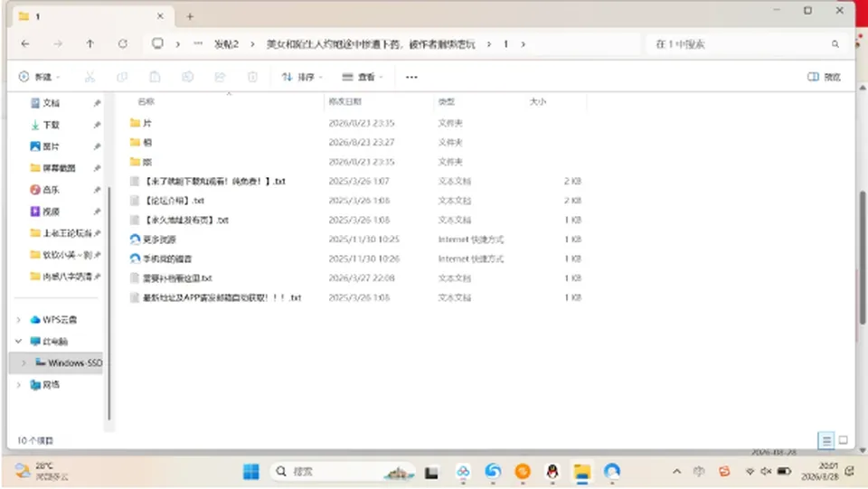Viewport: 868px width, 489px height.
Task: Click the Delete trash icon
Action: [252, 77]
